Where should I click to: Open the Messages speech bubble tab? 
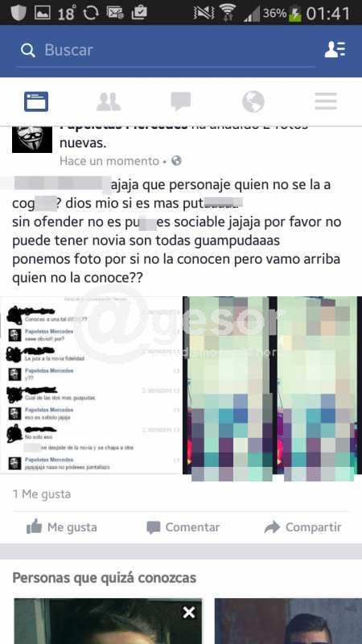click(181, 101)
